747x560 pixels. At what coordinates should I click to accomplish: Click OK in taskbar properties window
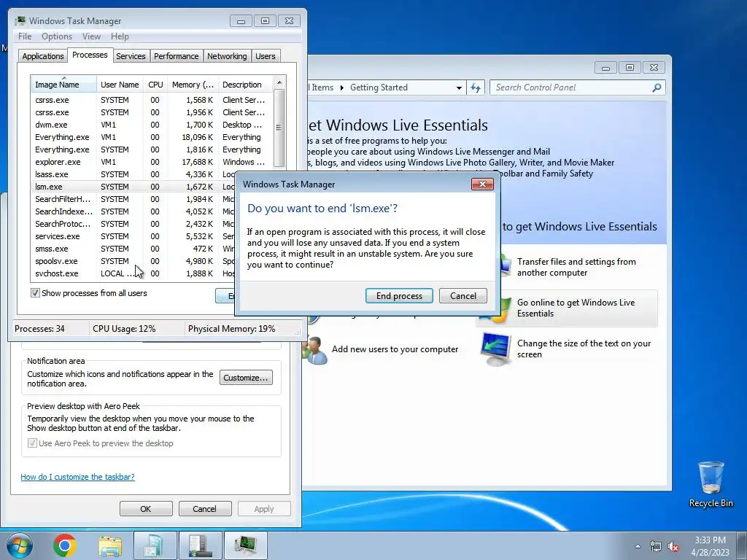146,508
